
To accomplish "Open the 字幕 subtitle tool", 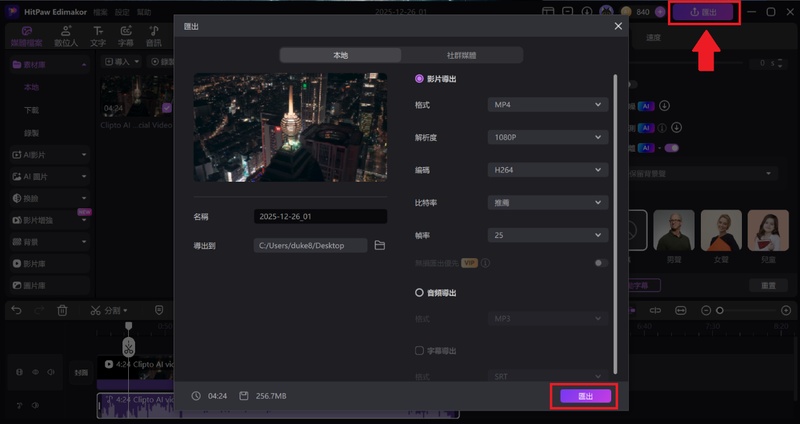I will (x=126, y=32).
